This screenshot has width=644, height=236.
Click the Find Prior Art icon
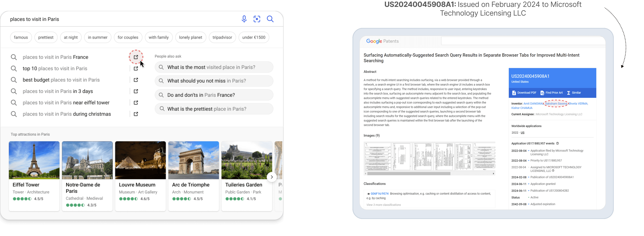(x=542, y=93)
